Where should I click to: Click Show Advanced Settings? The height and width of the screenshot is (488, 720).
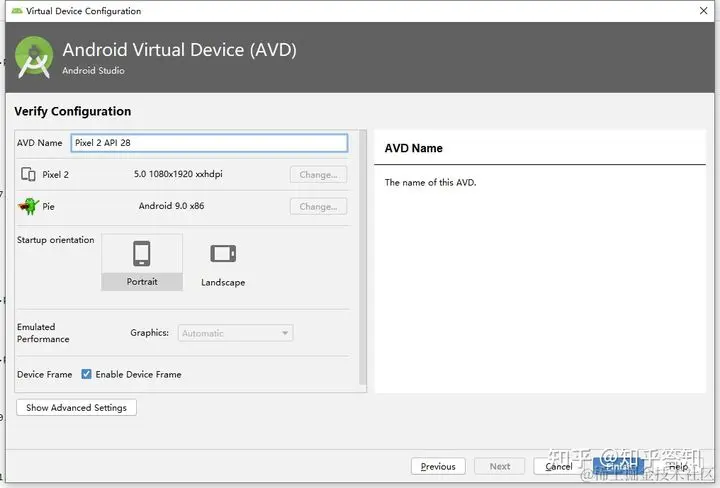[x=76, y=407]
